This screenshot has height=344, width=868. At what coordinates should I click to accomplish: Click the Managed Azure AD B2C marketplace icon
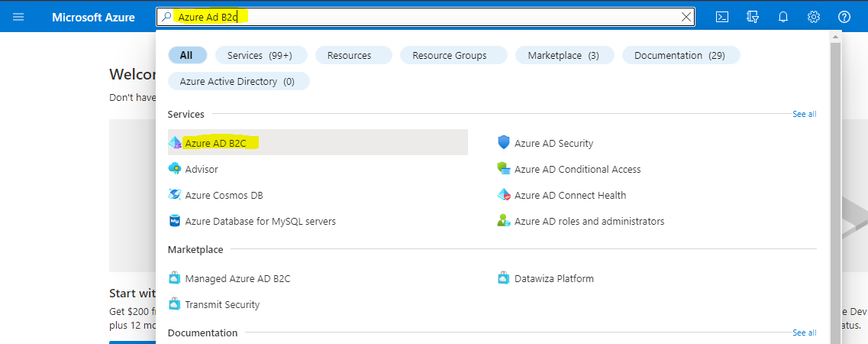click(175, 278)
